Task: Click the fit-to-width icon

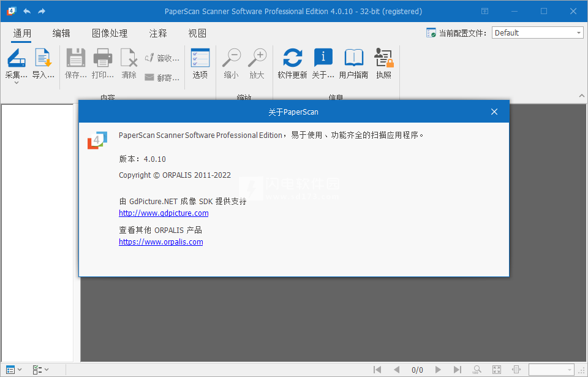Action: [516, 370]
